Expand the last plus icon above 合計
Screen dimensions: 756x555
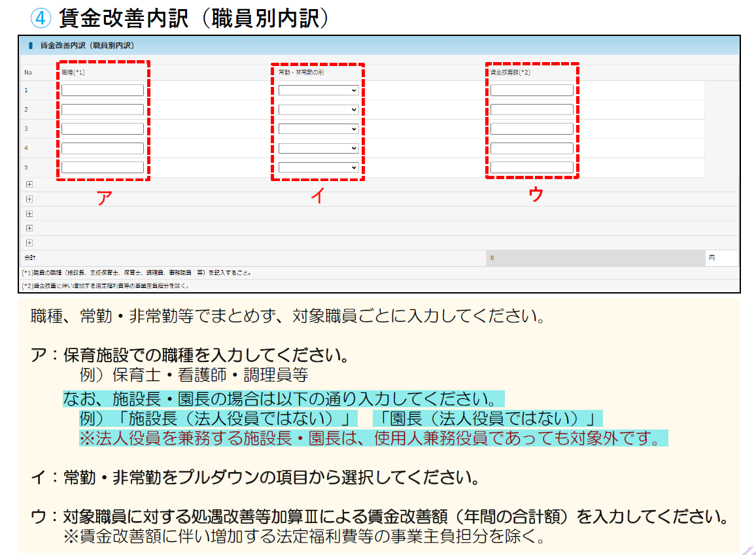coord(29,243)
